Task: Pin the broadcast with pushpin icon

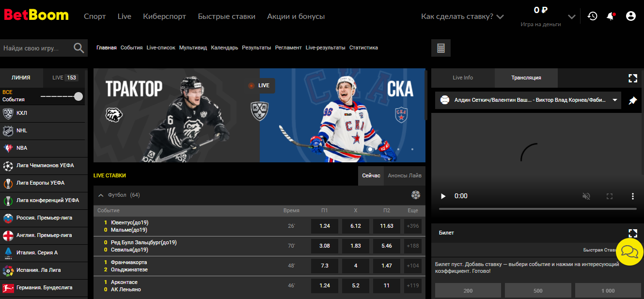Action: click(x=632, y=100)
